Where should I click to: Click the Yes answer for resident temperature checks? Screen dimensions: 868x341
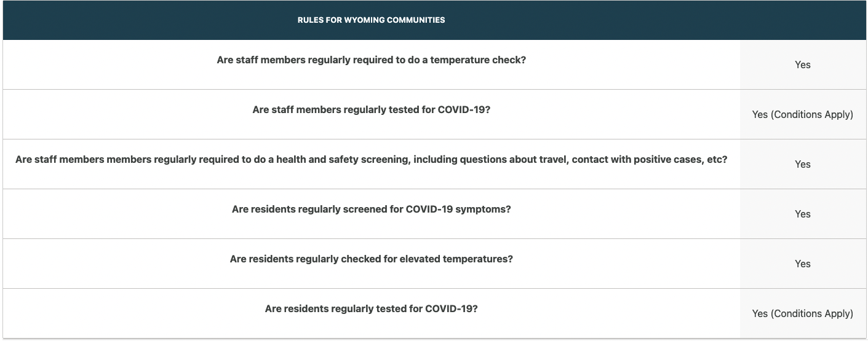pos(802,264)
